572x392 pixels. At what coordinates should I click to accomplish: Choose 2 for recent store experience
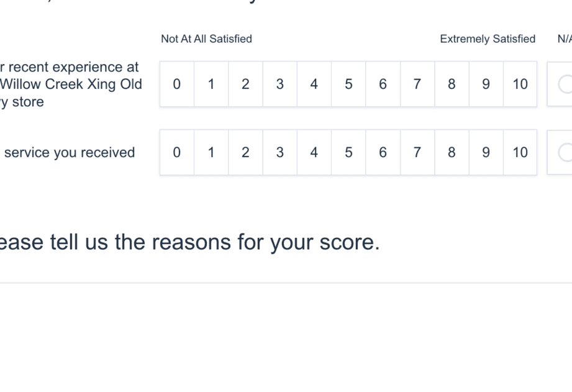[x=245, y=84]
